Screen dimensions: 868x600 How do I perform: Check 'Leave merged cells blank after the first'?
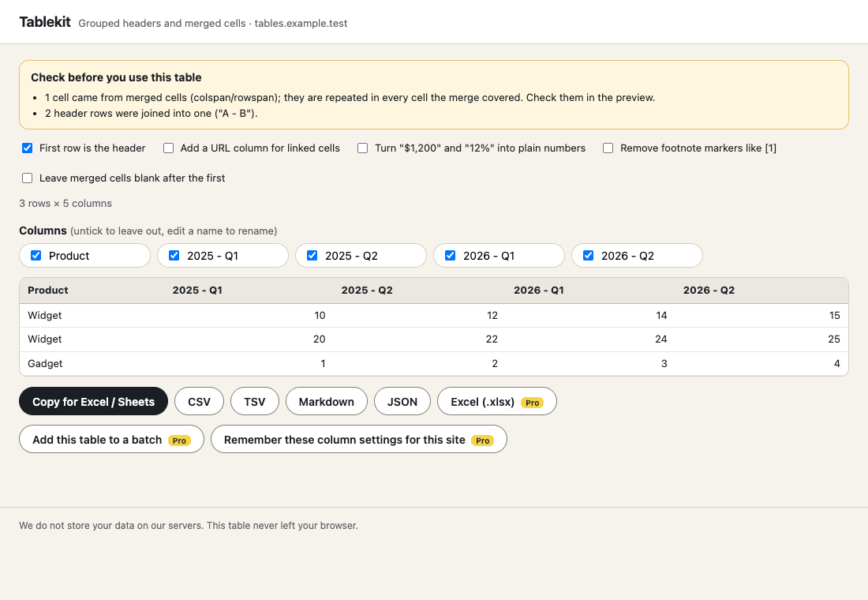coord(27,178)
